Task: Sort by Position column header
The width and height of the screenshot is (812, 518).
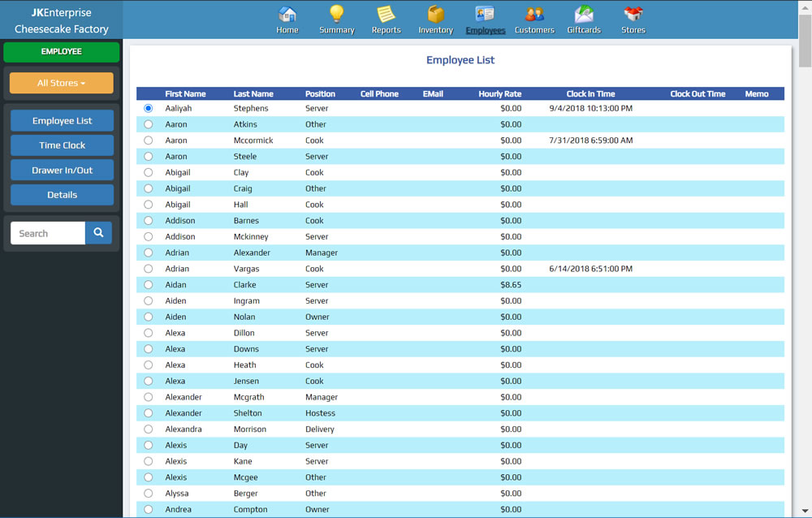Action: [320, 93]
